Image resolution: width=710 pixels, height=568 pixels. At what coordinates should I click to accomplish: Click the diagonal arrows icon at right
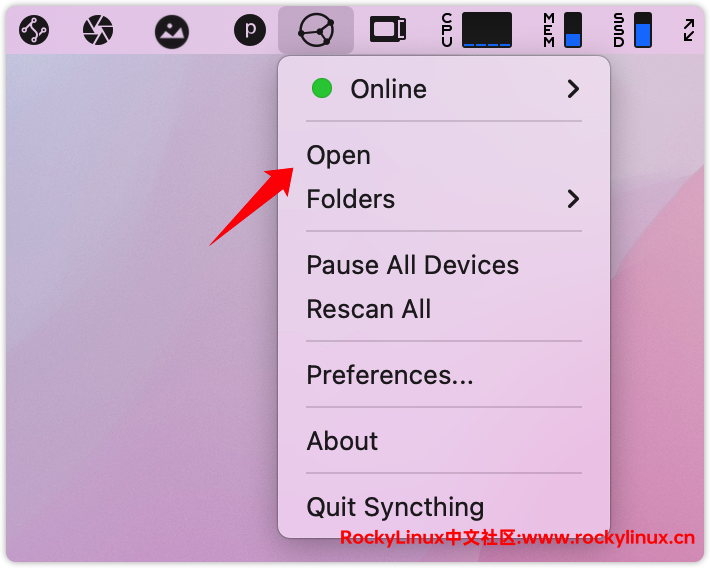pos(689,30)
